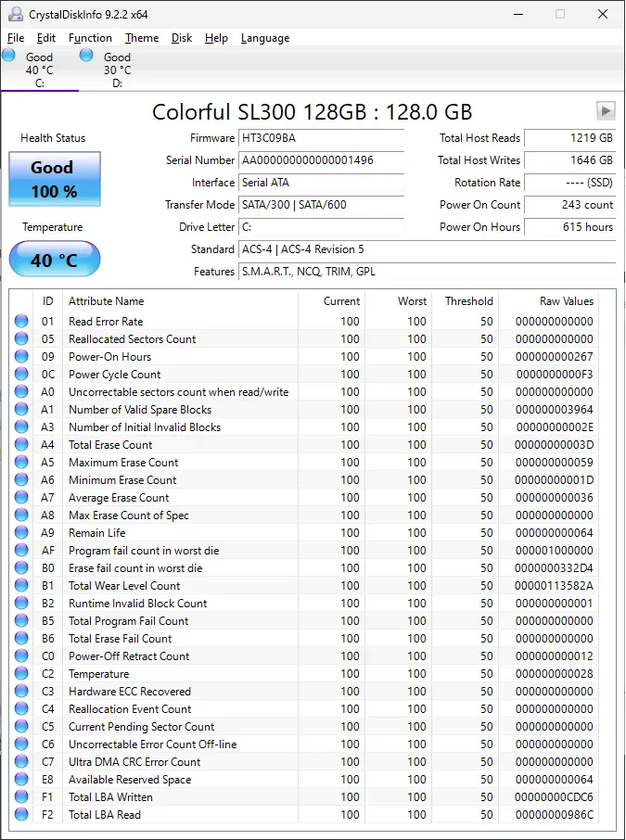This screenshot has width=626, height=840.
Task: Open the Theme menu
Action: (x=142, y=38)
